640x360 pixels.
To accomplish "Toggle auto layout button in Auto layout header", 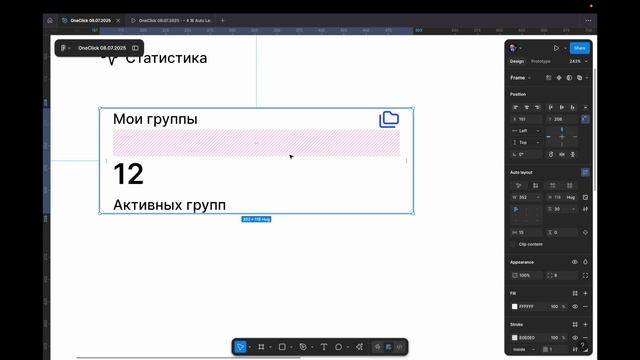I will [x=585, y=172].
